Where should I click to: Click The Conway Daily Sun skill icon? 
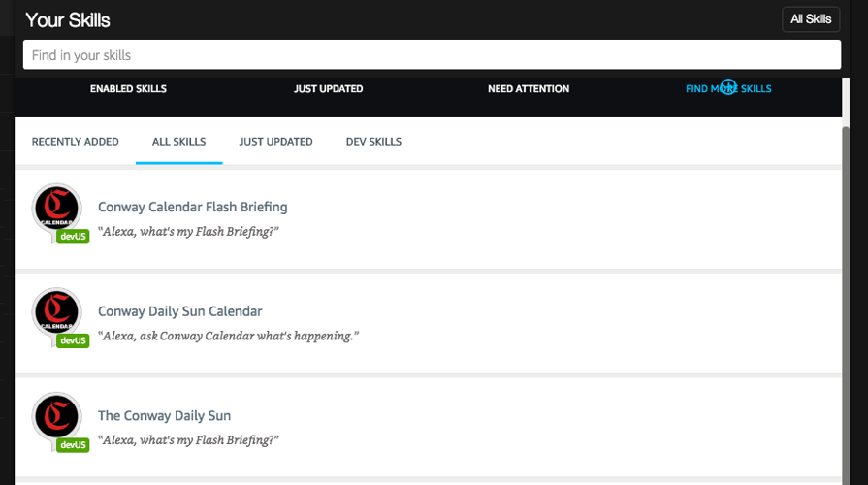[x=56, y=415]
